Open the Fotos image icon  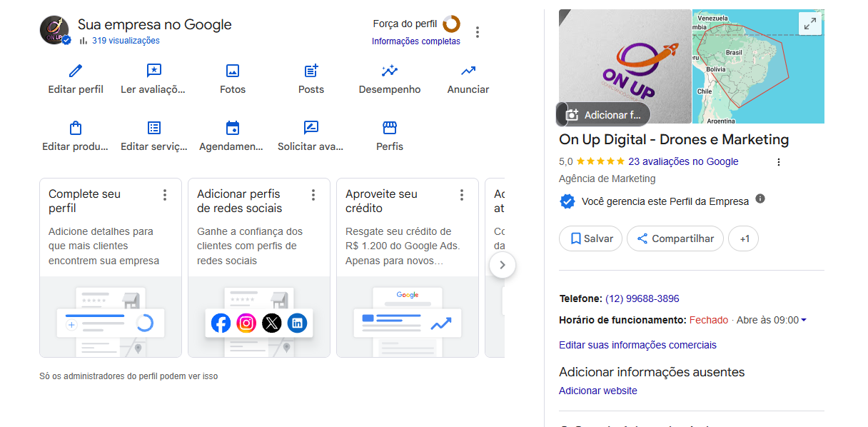click(233, 71)
